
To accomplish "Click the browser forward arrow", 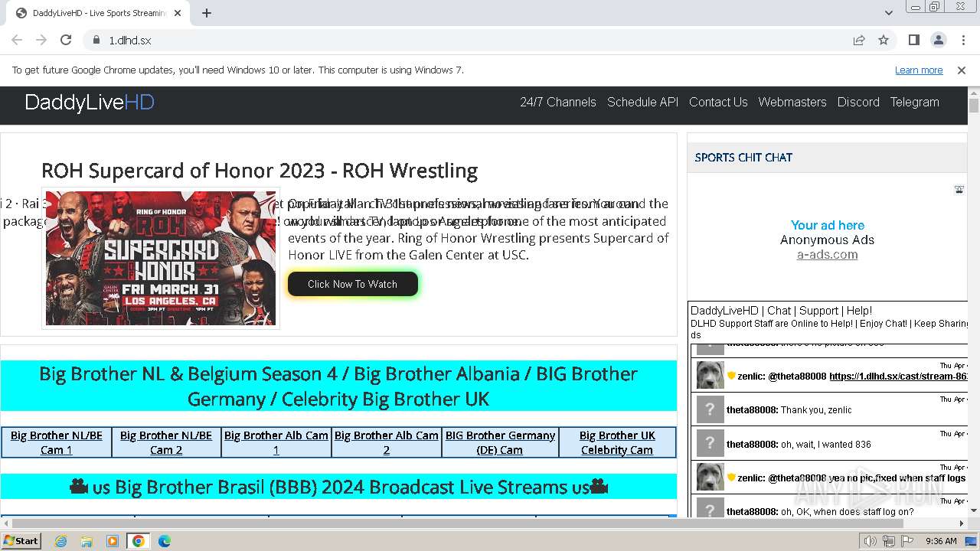I will click(x=41, y=40).
